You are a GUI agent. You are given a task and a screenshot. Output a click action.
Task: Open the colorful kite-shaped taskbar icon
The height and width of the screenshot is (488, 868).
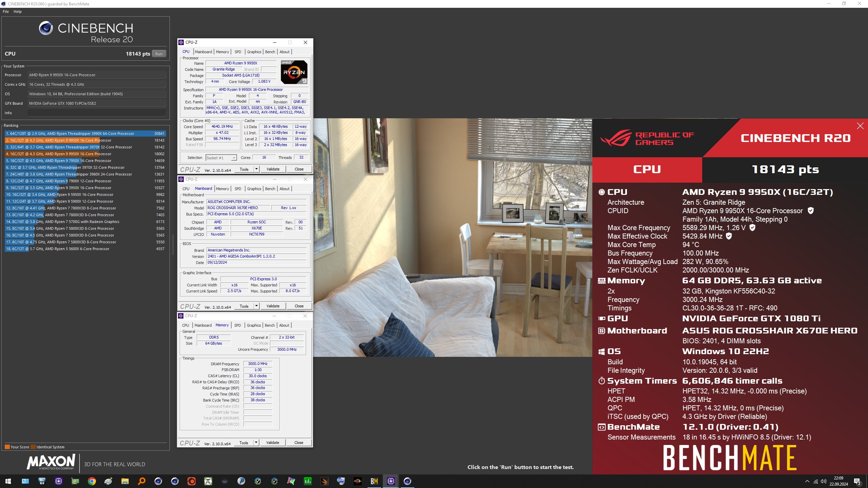(x=291, y=481)
